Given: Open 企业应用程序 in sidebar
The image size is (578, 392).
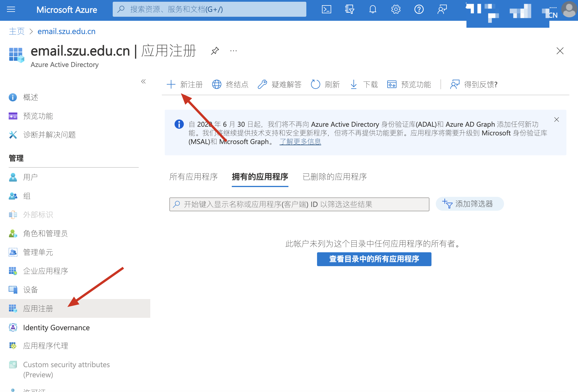Looking at the screenshot, I should [x=45, y=271].
